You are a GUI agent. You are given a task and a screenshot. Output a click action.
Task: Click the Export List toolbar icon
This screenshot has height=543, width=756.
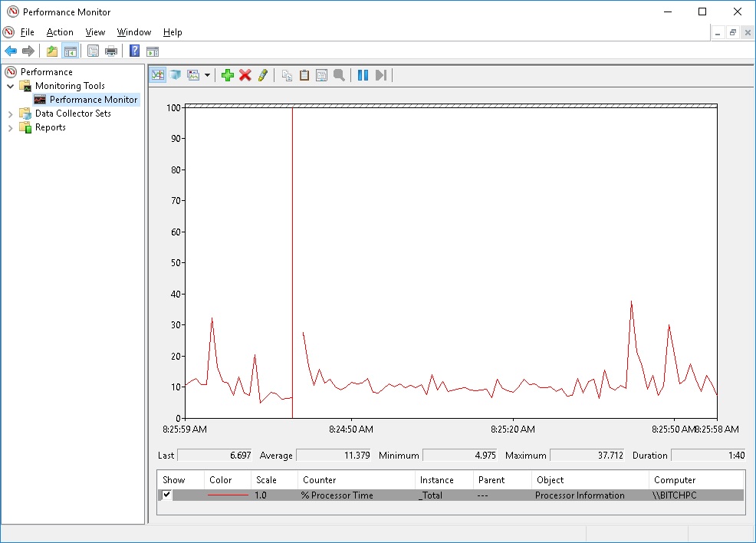coord(93,51)
